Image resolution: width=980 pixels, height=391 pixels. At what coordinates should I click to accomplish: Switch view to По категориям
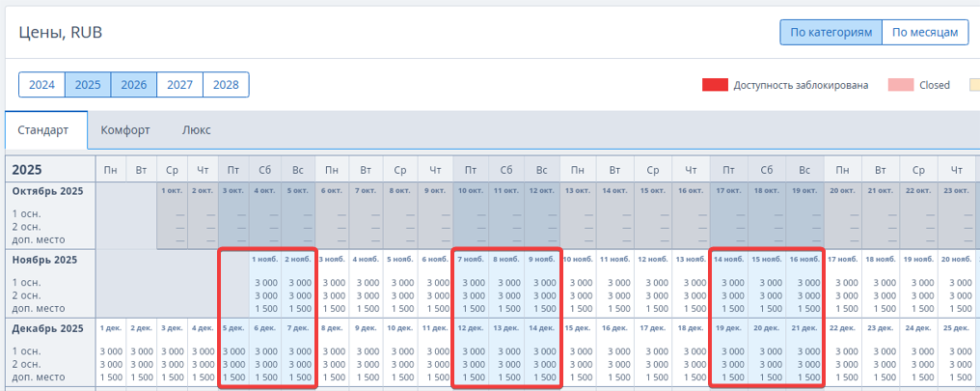(x=830, y=32)
